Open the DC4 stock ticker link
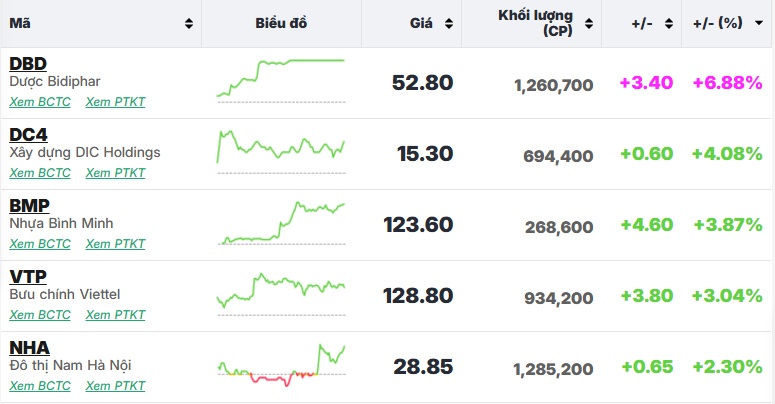 [x=28, y=135]
